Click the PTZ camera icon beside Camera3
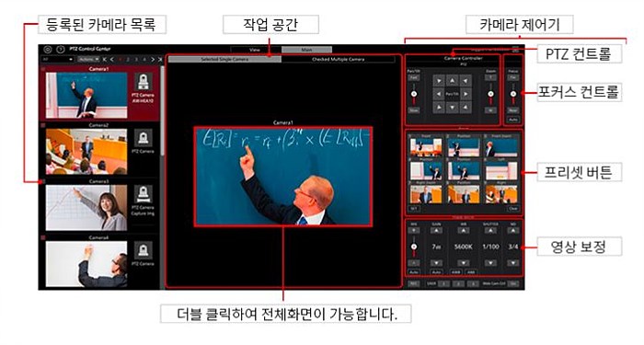This screenshot has height=345, width=644. [x=143, y=194]
